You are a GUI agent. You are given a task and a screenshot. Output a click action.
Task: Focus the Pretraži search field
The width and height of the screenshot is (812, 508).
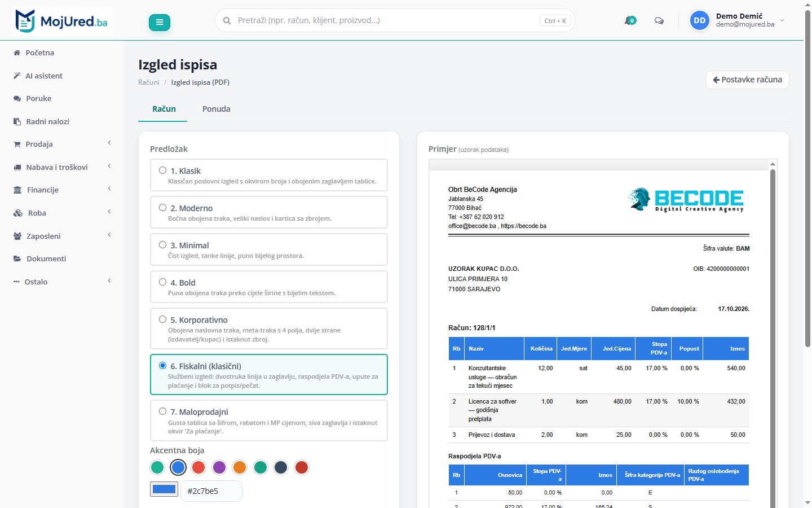395,20
